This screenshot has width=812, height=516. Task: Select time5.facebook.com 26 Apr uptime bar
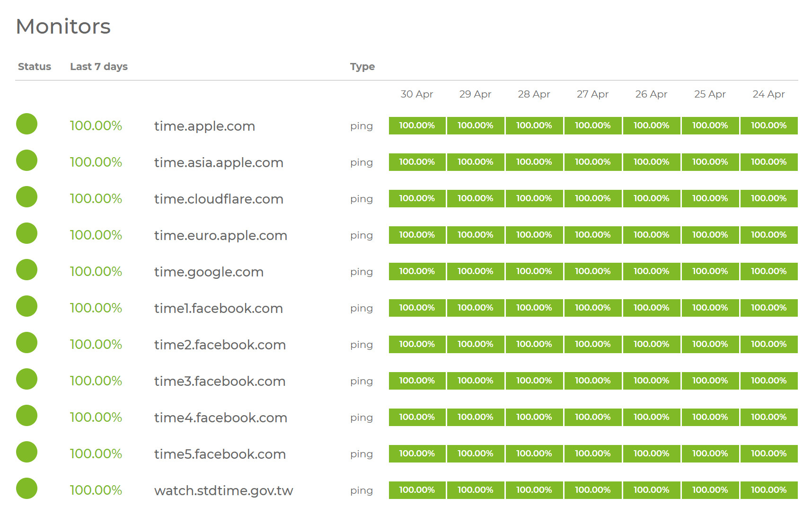[652, 454]
